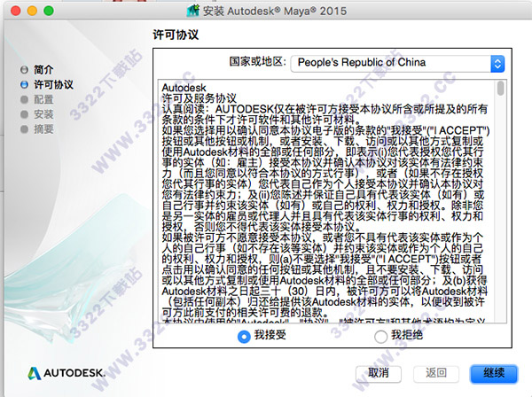Click the 取消 button
This screenshot has height=397, width=532.
379,373
